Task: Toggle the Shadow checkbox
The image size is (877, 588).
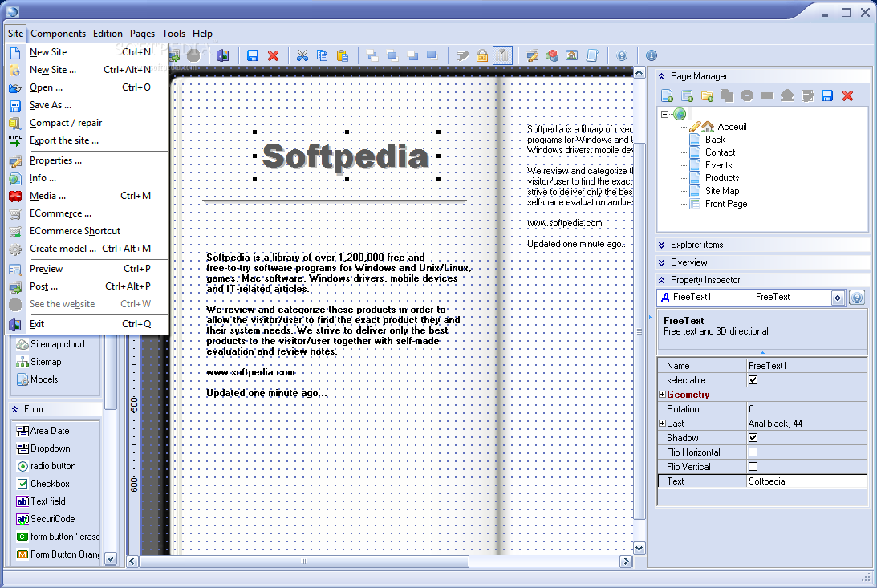Action: pyautogui.click(x=753, y=438)
